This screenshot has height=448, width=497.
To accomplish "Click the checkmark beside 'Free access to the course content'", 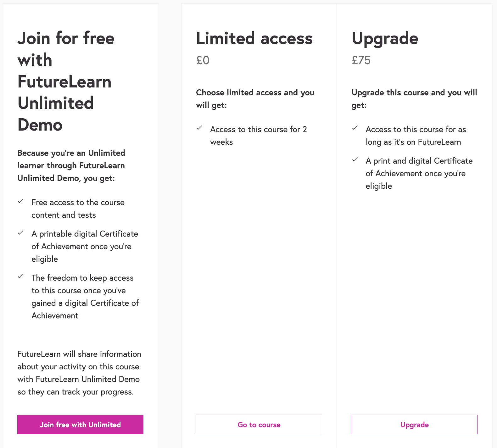I will 21,201.
